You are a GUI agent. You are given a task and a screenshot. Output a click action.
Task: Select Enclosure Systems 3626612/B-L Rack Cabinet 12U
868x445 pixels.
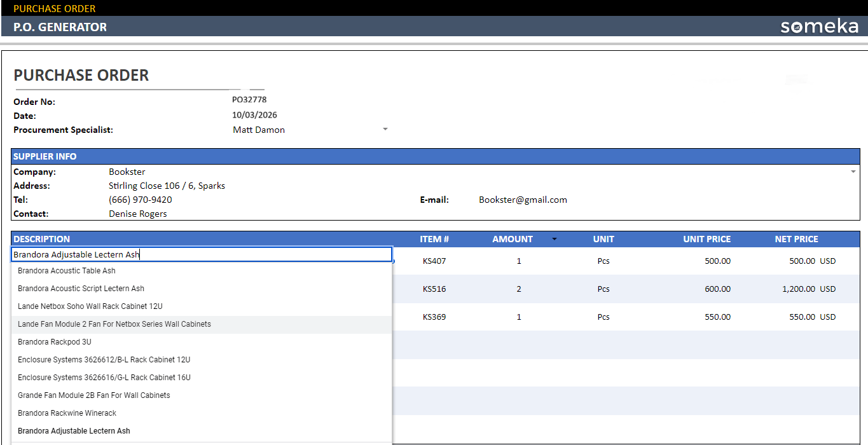[104, 360]
